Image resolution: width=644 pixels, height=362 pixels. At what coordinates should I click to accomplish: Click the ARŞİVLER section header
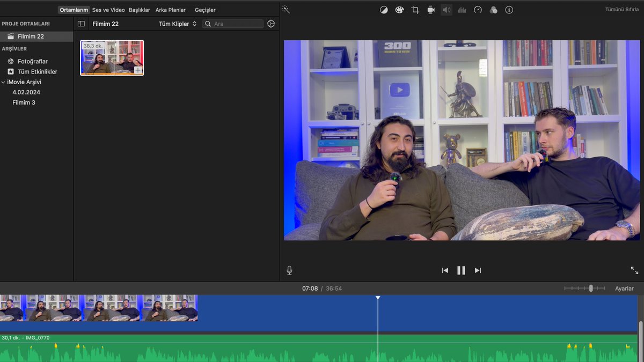[x=14, y=49]
